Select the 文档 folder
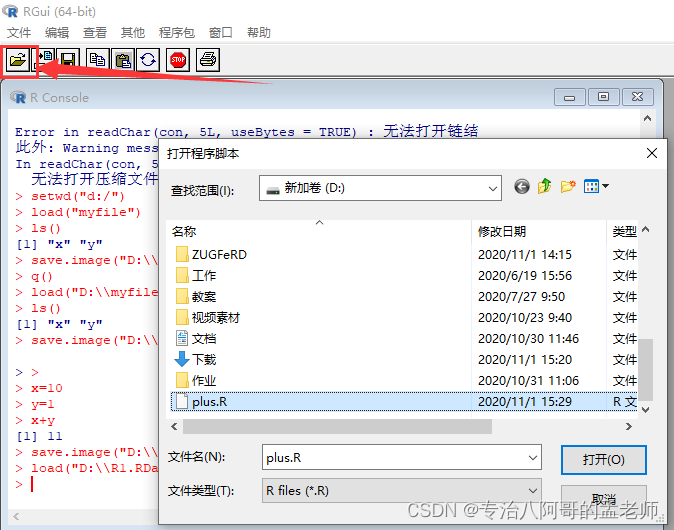Viewport: 674px width, 530px height. [196, 339]
